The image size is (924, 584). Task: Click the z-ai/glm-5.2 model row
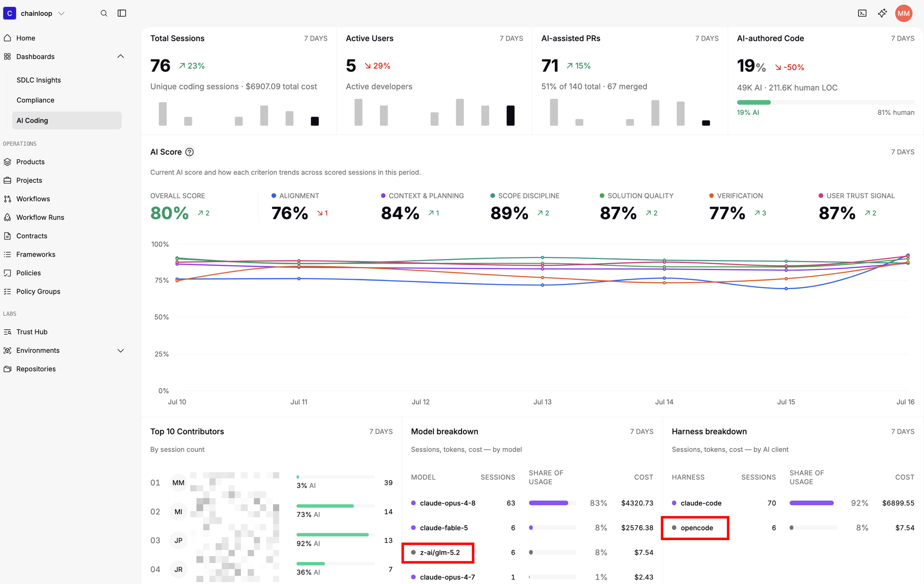coord(532,553)
